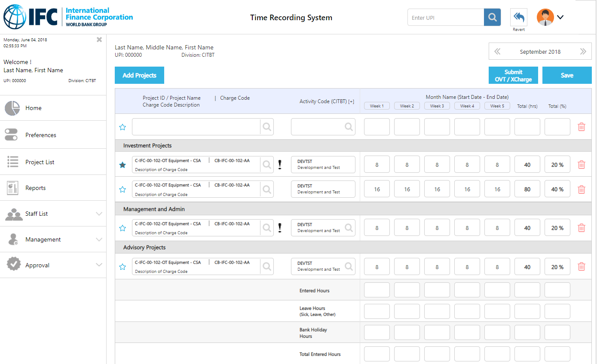Open the user profile dropdown arrow
The height and width of the screenshot is (364, 597).
[x=560, y=18]
